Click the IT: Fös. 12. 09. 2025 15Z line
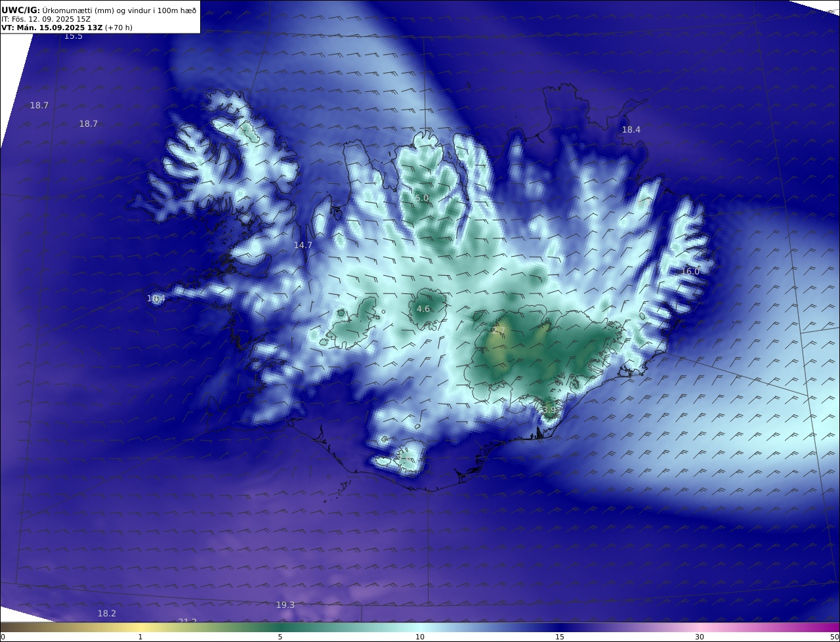The height and width of the screenshot is (642, 840). pyautogui.click(x=46, y=19)
